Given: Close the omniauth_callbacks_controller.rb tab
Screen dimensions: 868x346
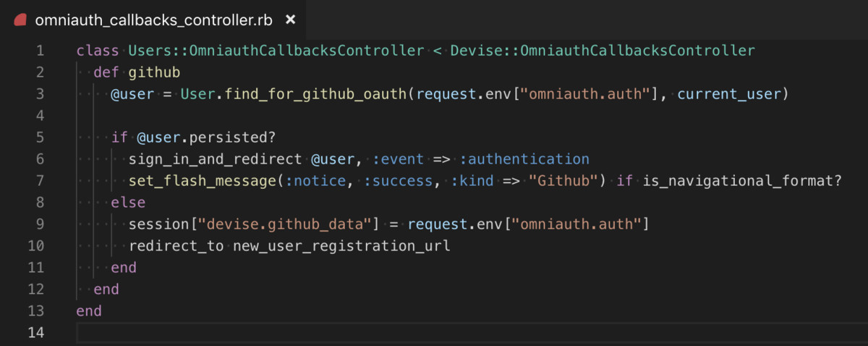Looking at the screenshot, I should tap(290, 20).
